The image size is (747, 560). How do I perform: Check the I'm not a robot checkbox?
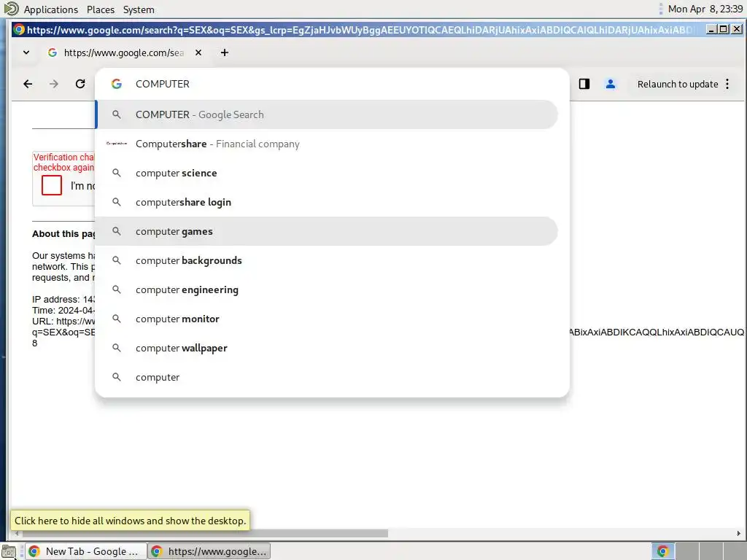click(x=52, y=185)
